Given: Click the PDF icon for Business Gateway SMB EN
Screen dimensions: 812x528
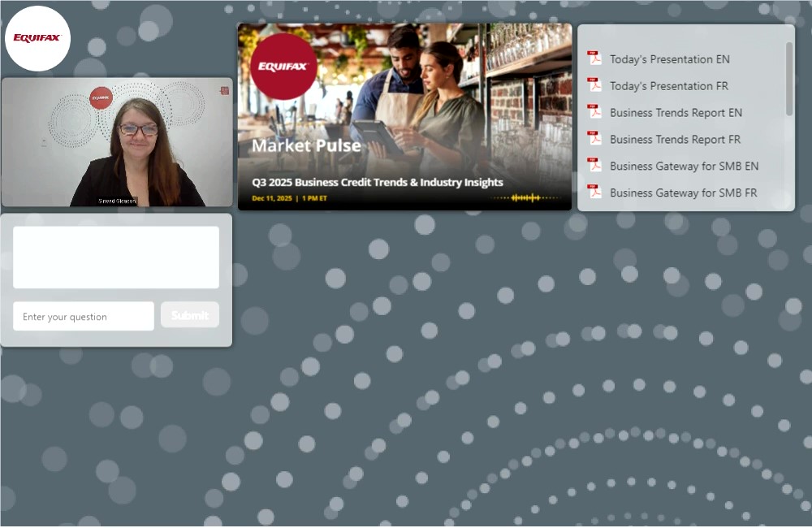Looking at the screenshot, I should pyautogui.click(x=594, y=166).
